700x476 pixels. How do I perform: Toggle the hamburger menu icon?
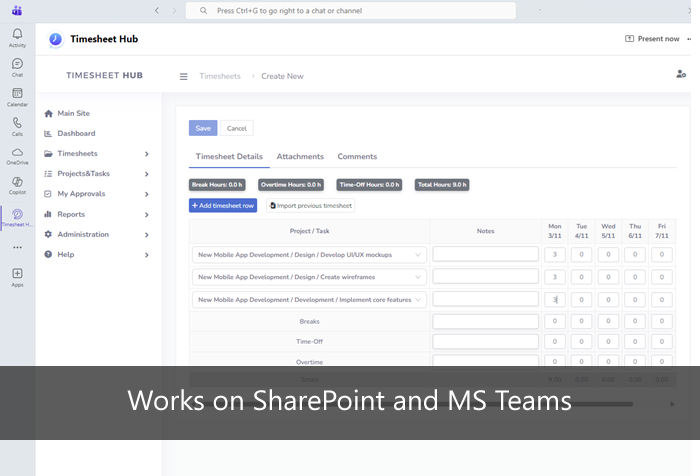tap(183, 76)
